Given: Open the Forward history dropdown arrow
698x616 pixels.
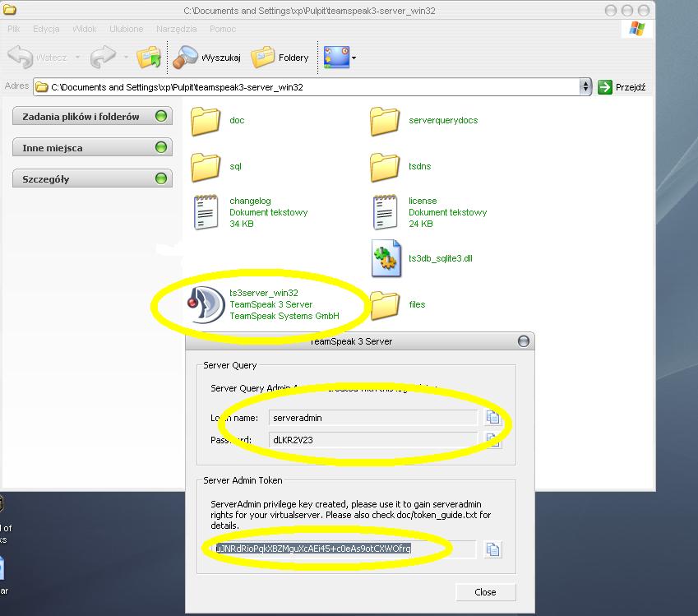Looking at the screenshot, I should (126, 58).
